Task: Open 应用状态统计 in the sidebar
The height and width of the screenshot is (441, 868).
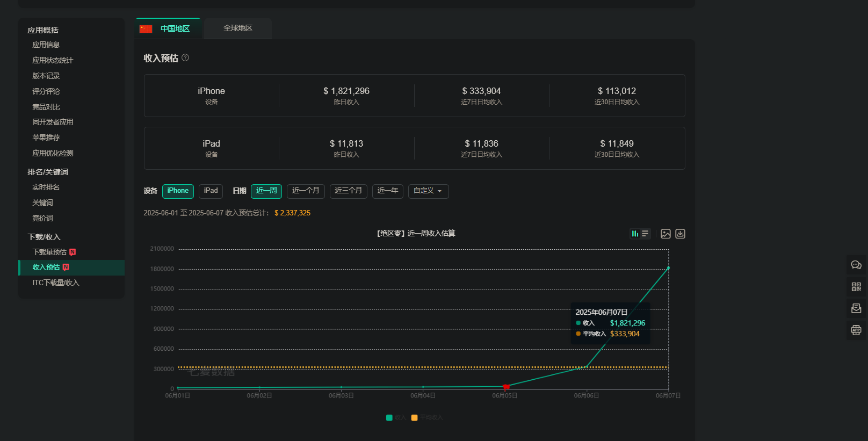Action: tap(53, 61)
